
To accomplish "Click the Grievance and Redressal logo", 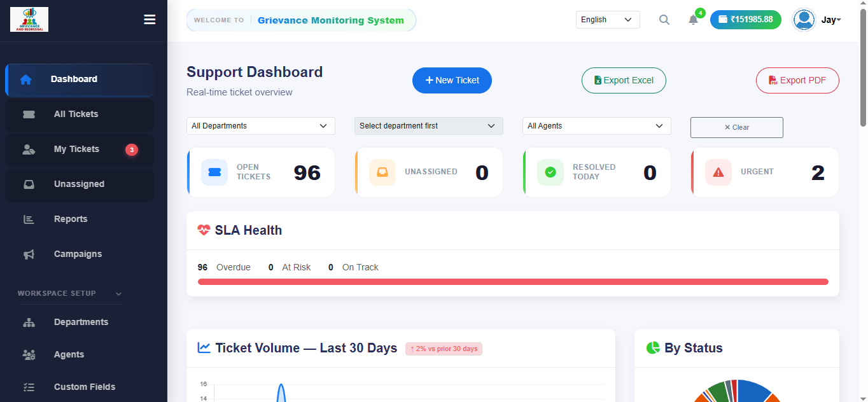I will coord(29,20).
